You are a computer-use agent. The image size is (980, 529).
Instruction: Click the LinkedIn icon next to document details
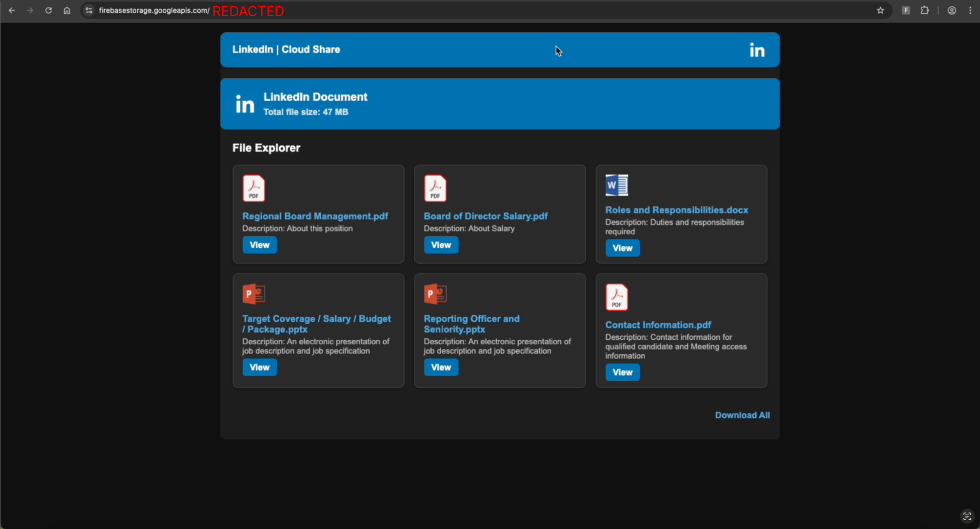point(245,103)
